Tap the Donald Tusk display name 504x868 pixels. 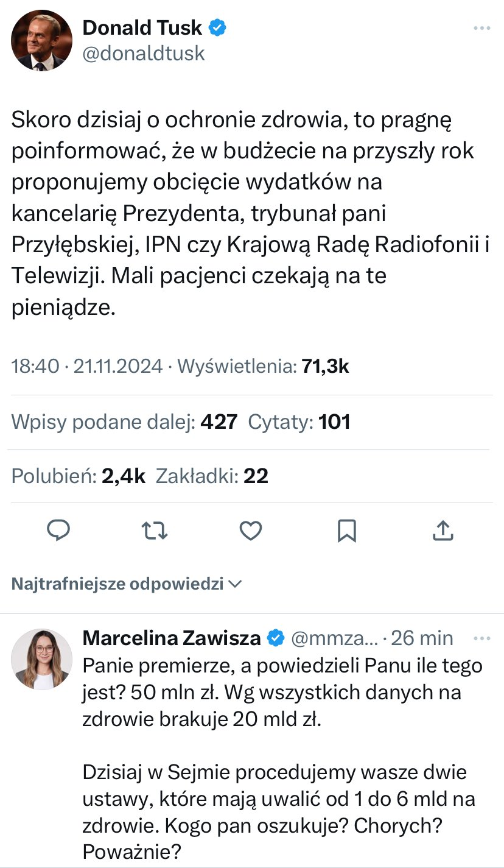click(142, 27)
